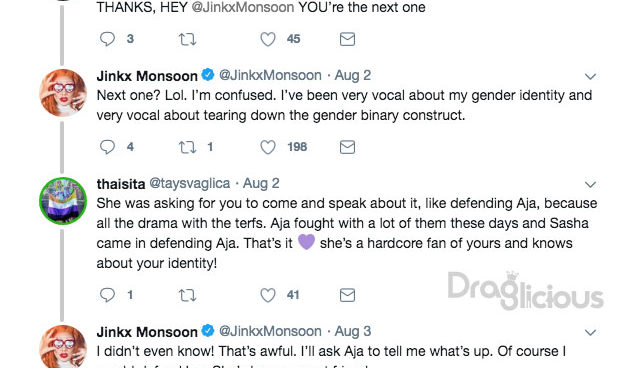Retweet thaisita's tweet about Aja
This screenshot has width=637, height=368.
(188, 295)
